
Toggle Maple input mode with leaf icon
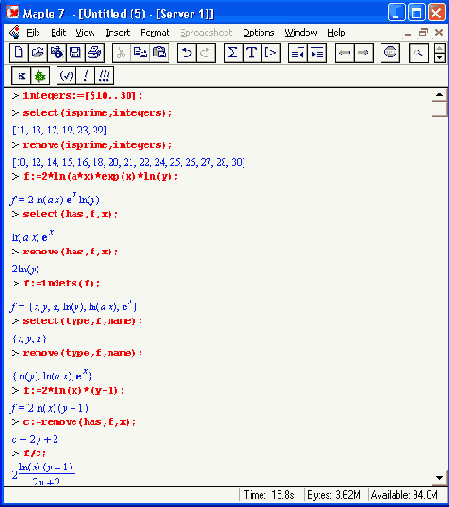[x=40, y=76]
